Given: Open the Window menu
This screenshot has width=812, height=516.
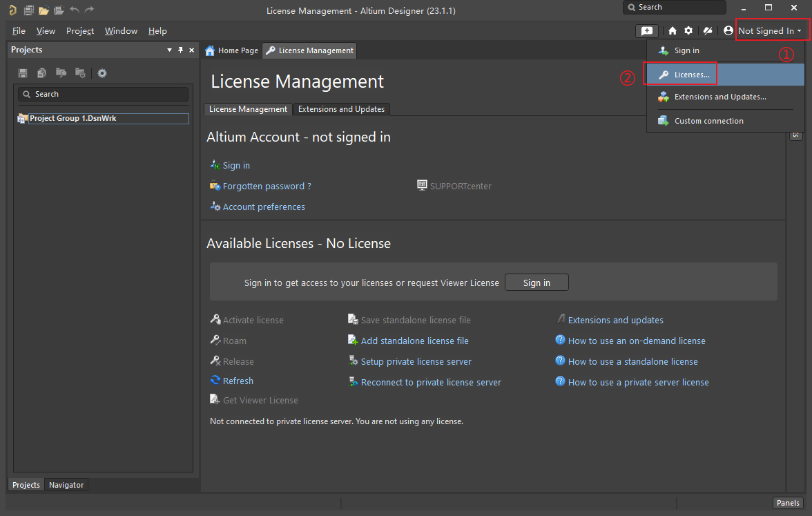Looking at the screenshot, I should (x=121, y=31).
